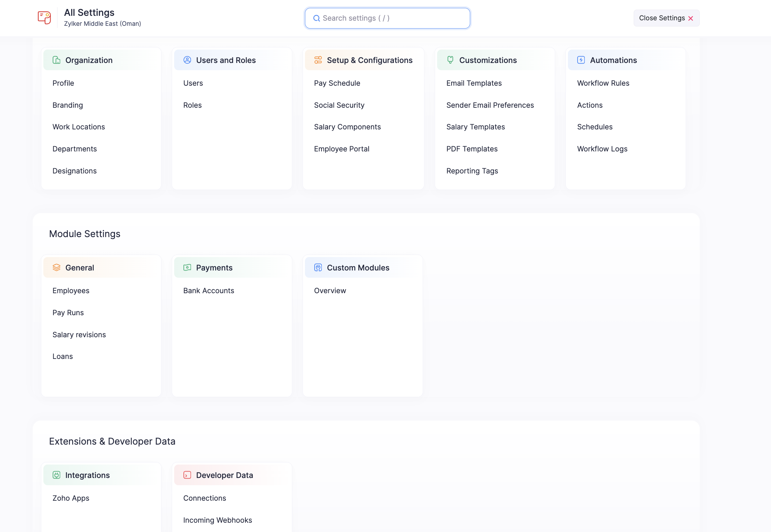Navigate to Incoming Webhooks
The image size is (771, 532).
click(x=218, y=520)
